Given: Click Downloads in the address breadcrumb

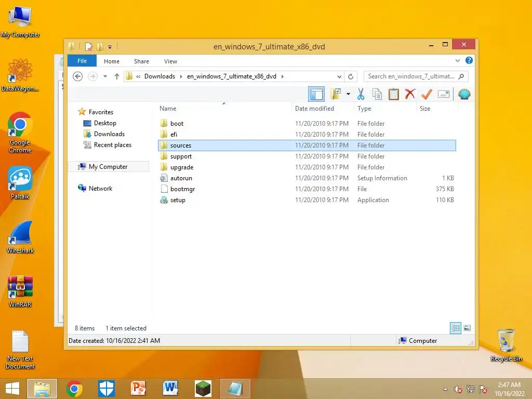Looking at the screenshot, I should [x=160, y=76].
